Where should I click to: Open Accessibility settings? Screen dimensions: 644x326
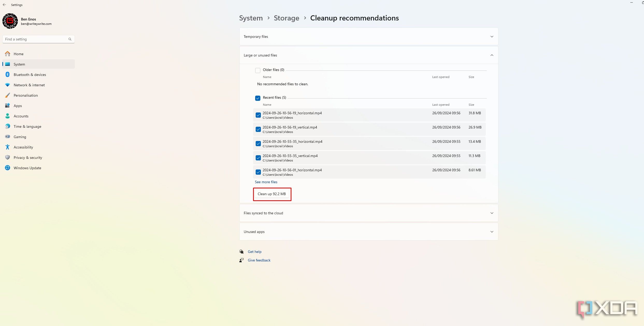(x=39, y=147)
